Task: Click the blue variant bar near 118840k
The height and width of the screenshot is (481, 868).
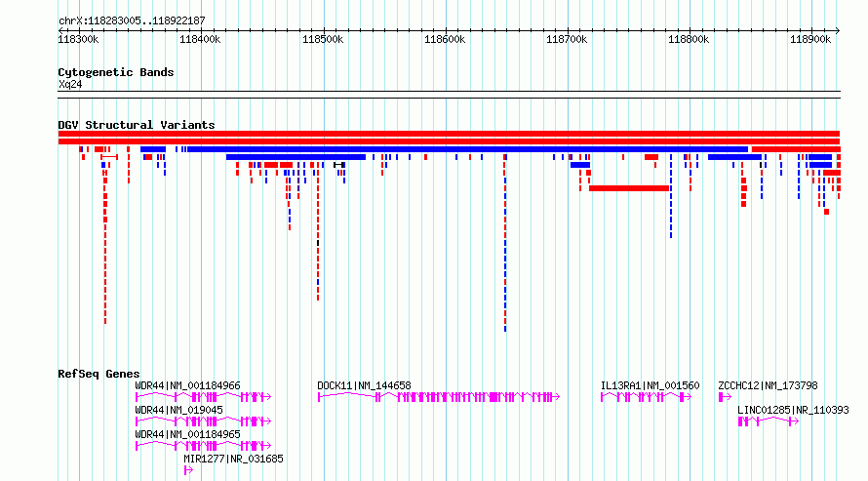Action: point(734,157)
